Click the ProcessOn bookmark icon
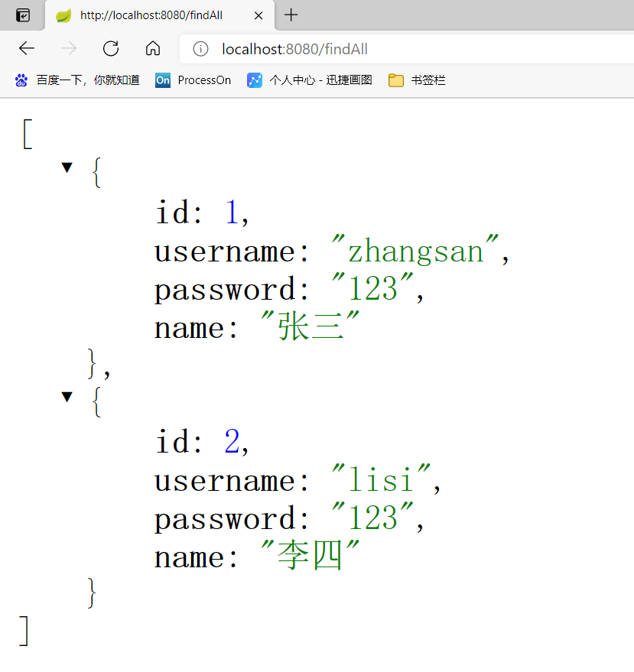The width and height of the screenshot is (634, 672). 162,80
